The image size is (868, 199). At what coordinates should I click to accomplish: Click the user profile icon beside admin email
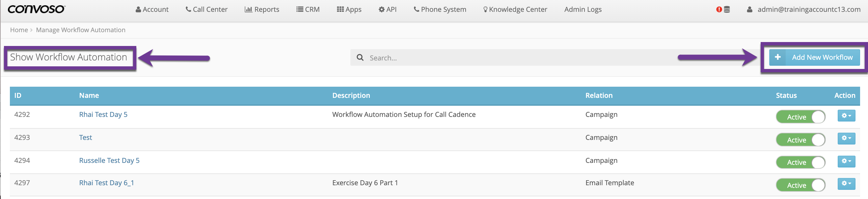click(749, 10)
